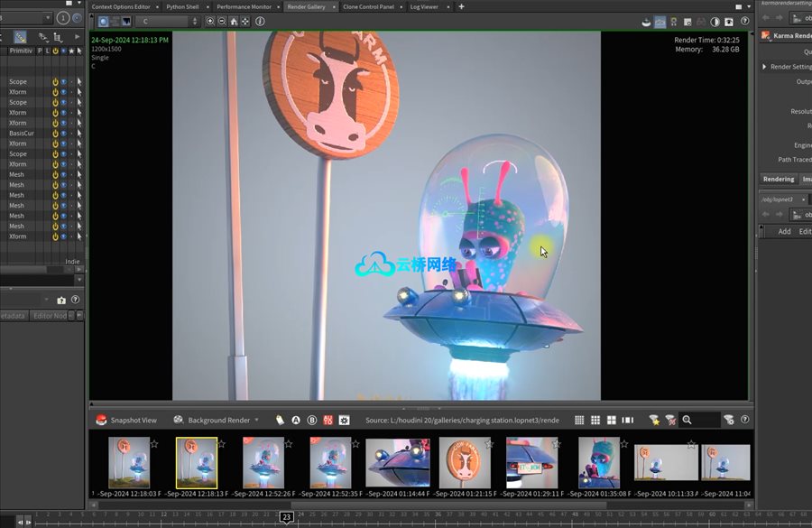This screenshot has height=528, width=812.
Task: Click the zoom out magnifier icon
Action: click(222, 21)
